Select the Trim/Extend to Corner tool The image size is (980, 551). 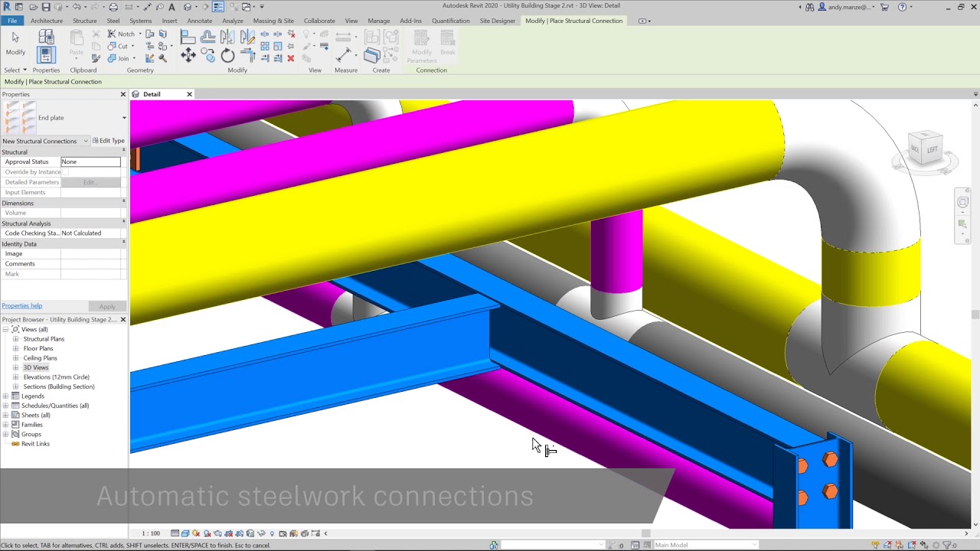[247, 55]
